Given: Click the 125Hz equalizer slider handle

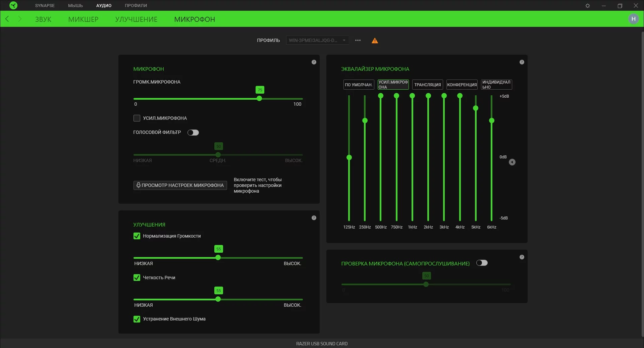Looking at the screenshot, I should pos(349,157).
